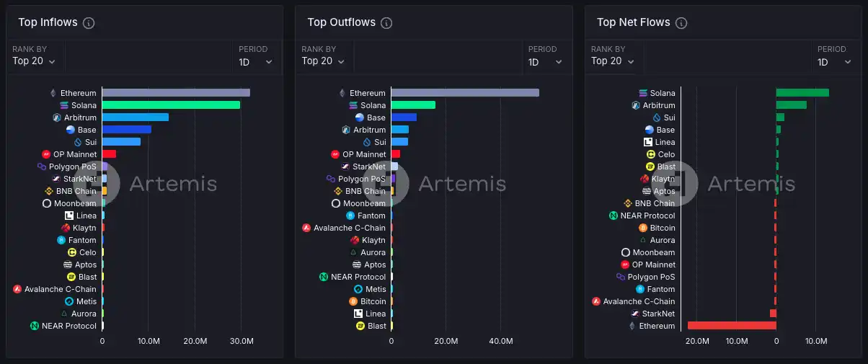Click the OP Mainnet logo in Top Inflows
The height and width of the screenshot is (364, 868).
coord(46,154)
